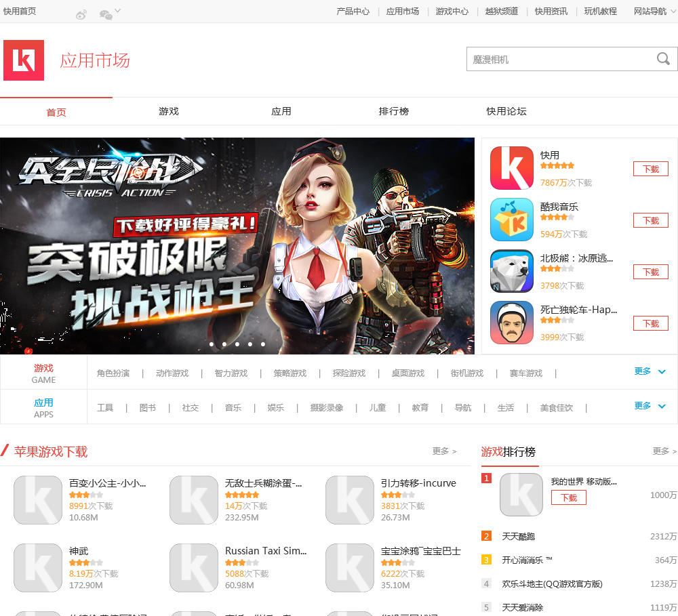Switch to the 游戏 tab

[x=169, y=111]
